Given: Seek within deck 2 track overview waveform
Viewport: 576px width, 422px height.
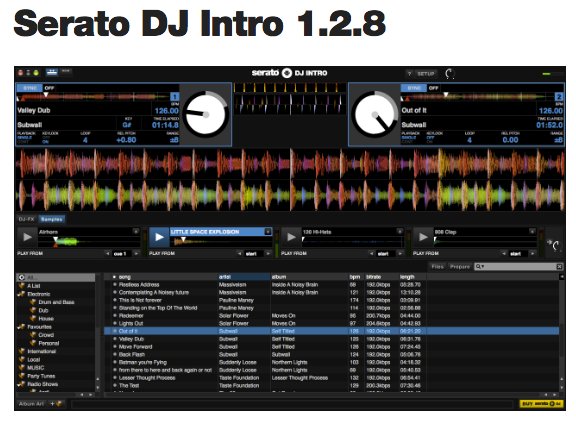Looking at the screenshot, I should point(478,97).
